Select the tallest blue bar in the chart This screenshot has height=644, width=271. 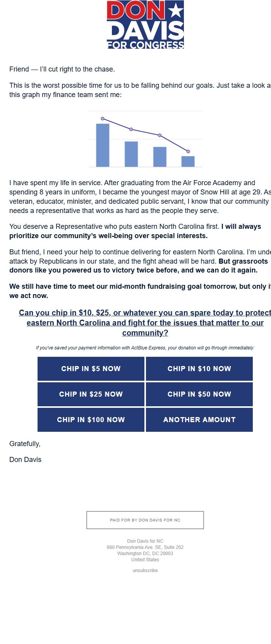[102, 145]
